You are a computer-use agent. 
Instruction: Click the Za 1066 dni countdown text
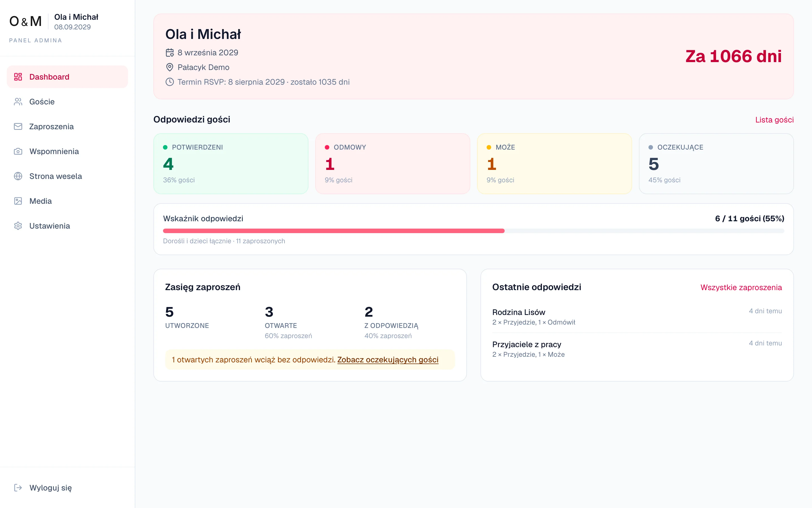(734, 56)
